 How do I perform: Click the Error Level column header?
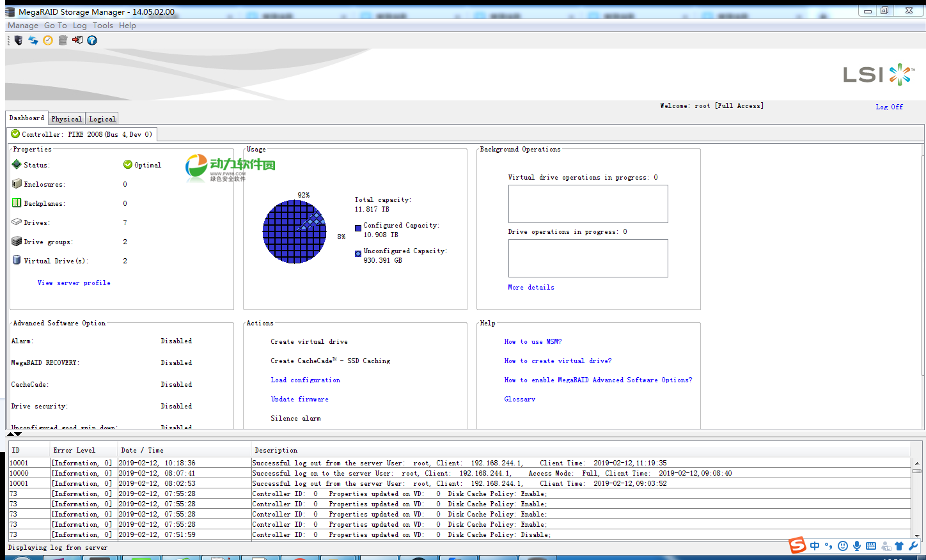pos(84,450)
